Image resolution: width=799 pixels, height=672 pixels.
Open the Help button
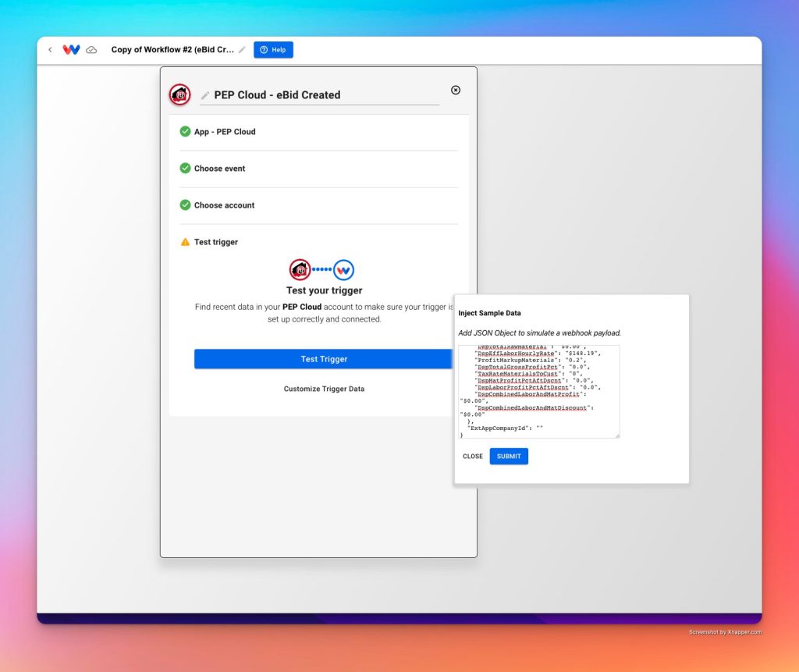(273, 50)
